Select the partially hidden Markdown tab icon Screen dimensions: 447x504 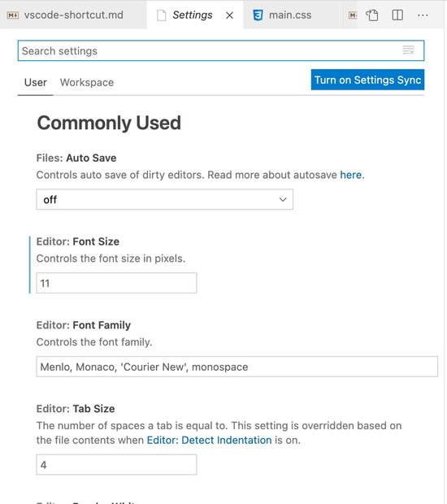[353, 15]
